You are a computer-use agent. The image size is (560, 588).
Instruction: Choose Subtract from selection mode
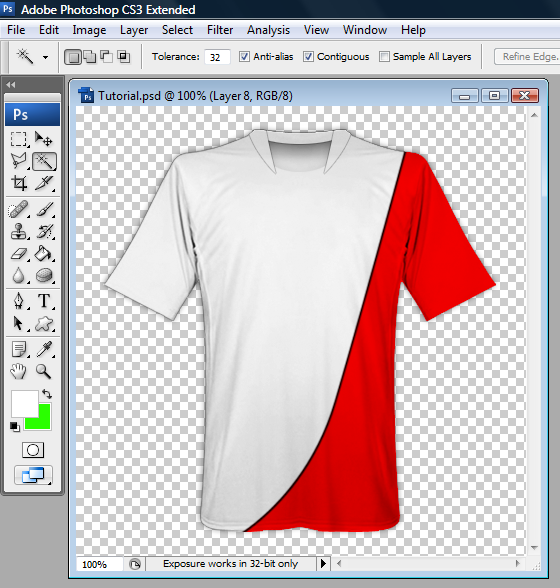106,57
